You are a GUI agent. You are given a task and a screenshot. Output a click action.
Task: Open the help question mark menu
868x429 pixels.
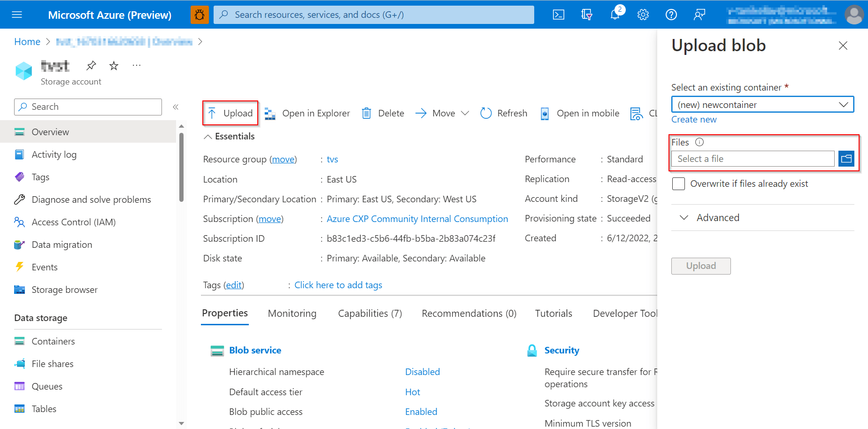[x=671, y=15]
